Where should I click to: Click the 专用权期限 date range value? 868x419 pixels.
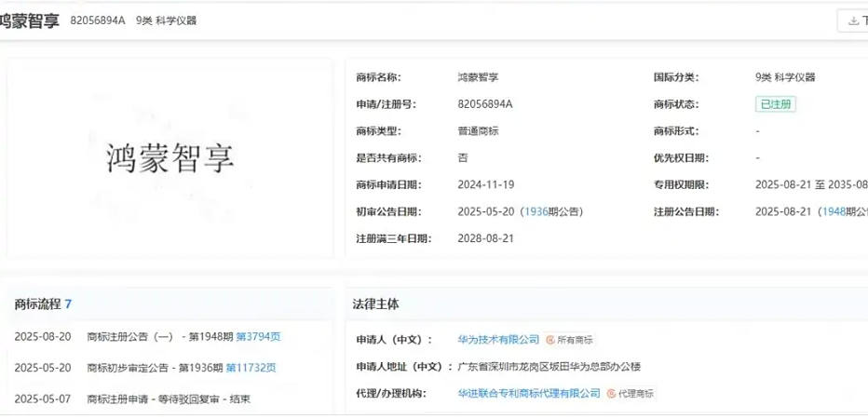point(811,185)
